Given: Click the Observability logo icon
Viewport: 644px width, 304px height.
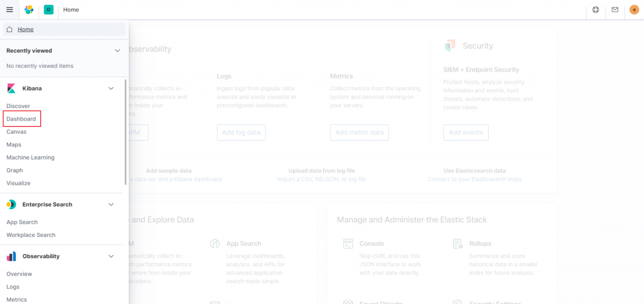Looking at the screenshot, I should 11,256.
